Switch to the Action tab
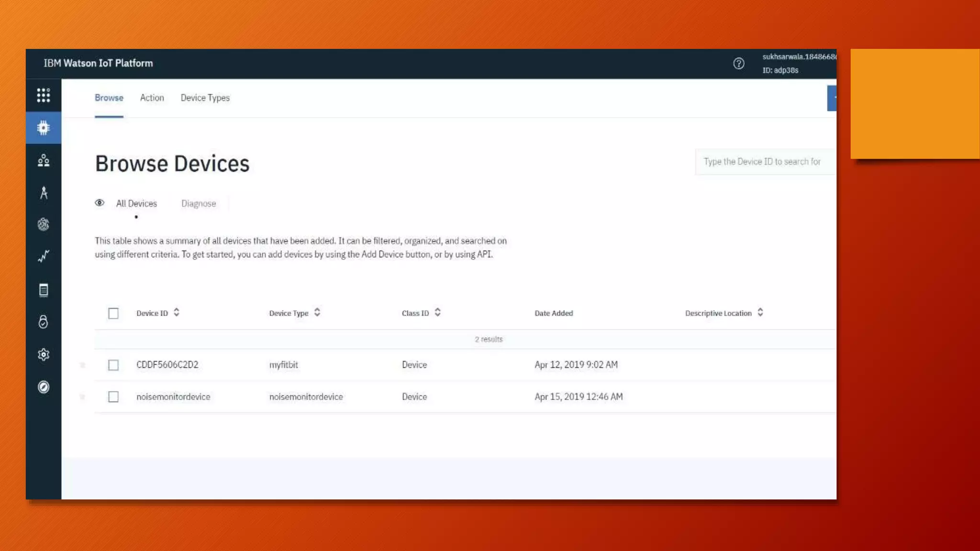The width and height of the screenshot is (980, 551). 152,98
